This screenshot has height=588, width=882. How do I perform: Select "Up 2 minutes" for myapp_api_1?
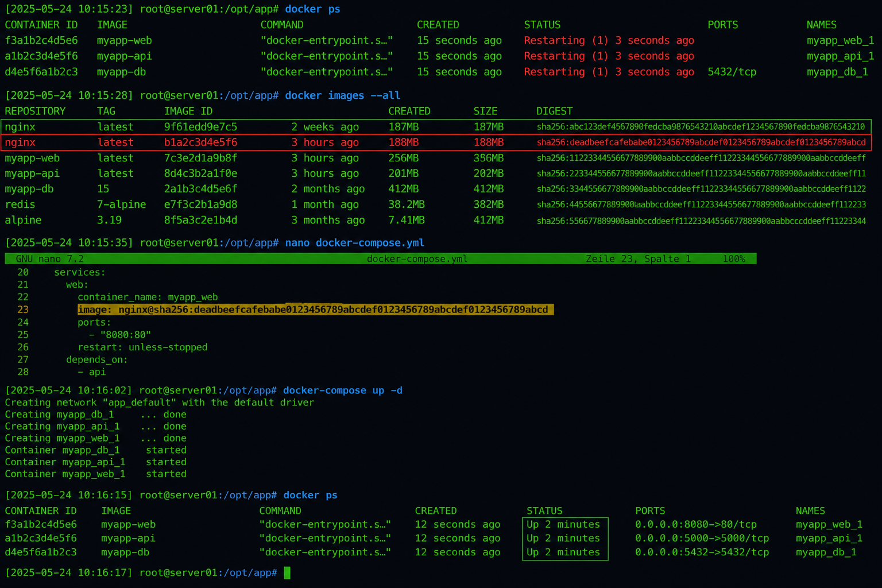pos(563,538)
